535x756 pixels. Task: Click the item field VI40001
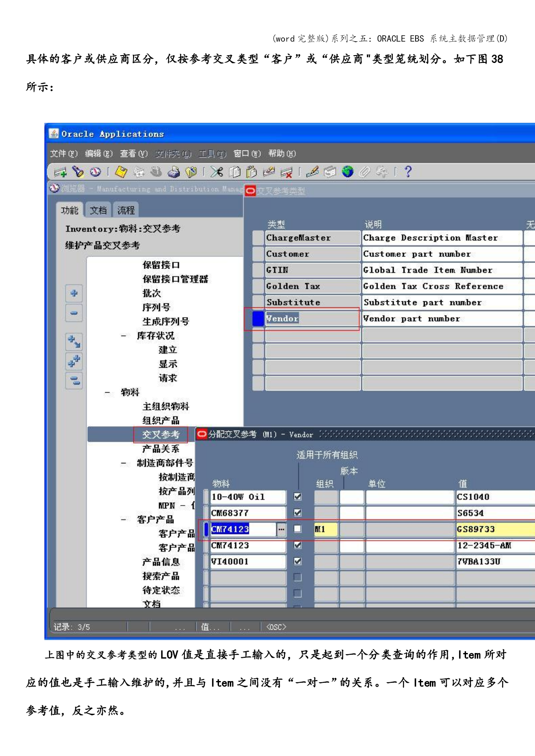pos(248,561)
